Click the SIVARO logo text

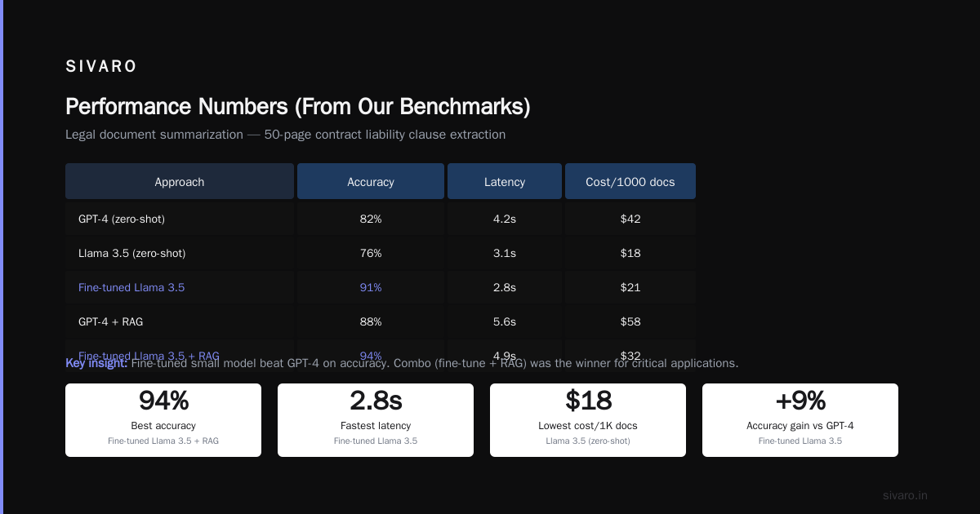[x=101, y=67]
